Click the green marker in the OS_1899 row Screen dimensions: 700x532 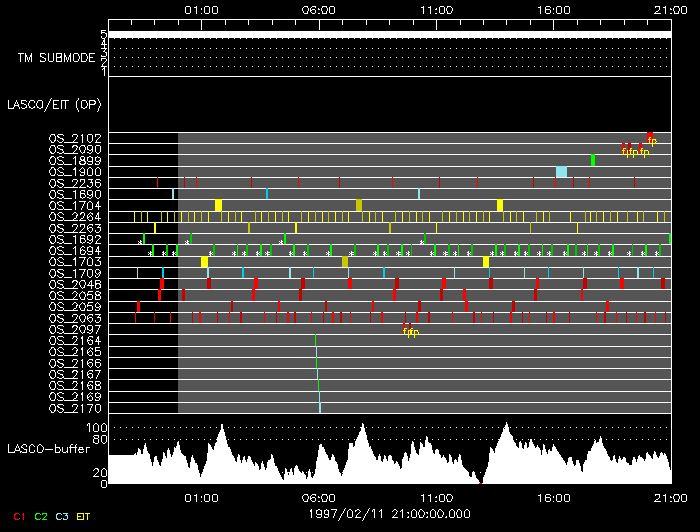[593, 160]
